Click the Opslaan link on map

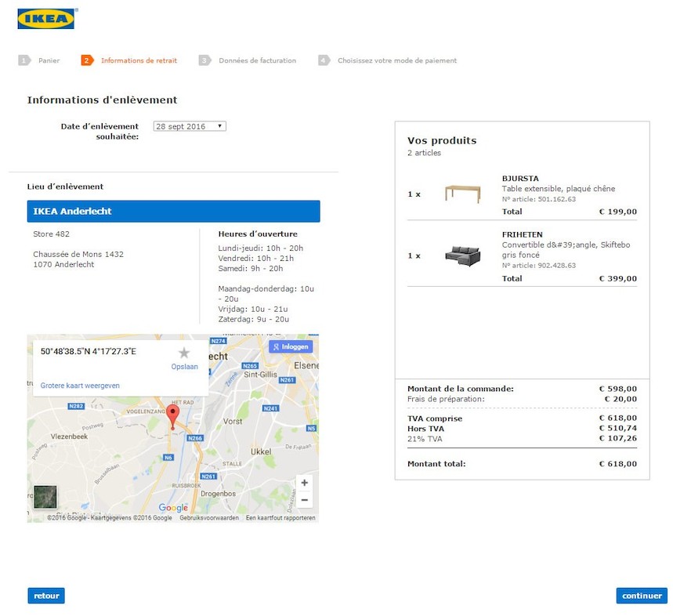point(185,367)
